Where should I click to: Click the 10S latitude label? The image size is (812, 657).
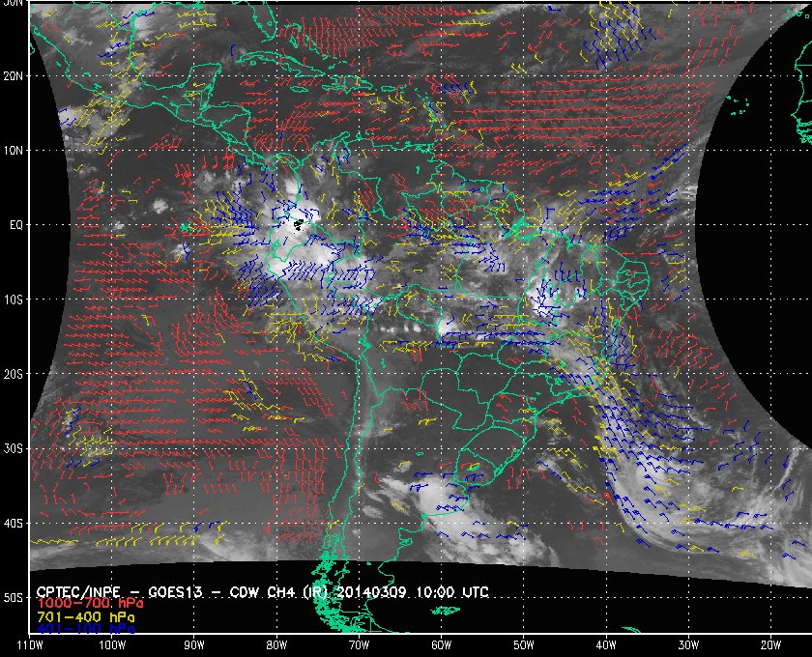pos(13,300)
